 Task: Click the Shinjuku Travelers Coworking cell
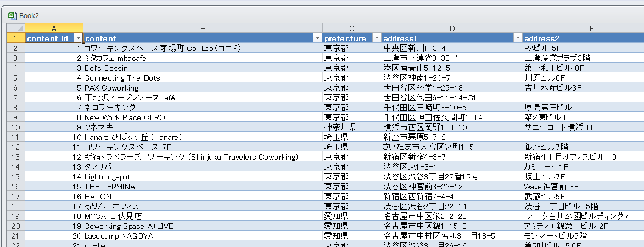[203, 156]
